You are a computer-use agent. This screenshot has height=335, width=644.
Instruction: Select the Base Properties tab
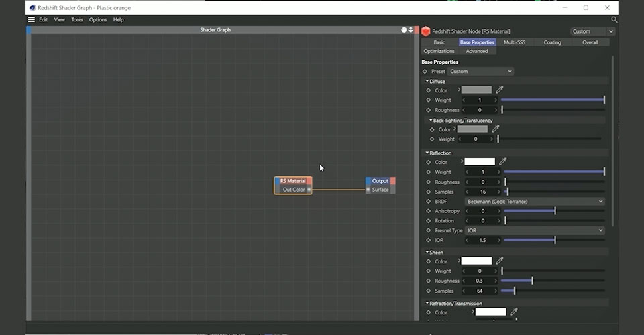click(477, 42)
